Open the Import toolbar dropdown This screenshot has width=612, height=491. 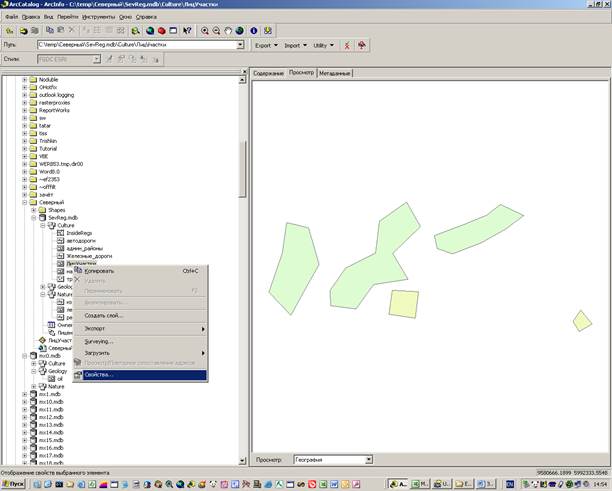[295, 45]
